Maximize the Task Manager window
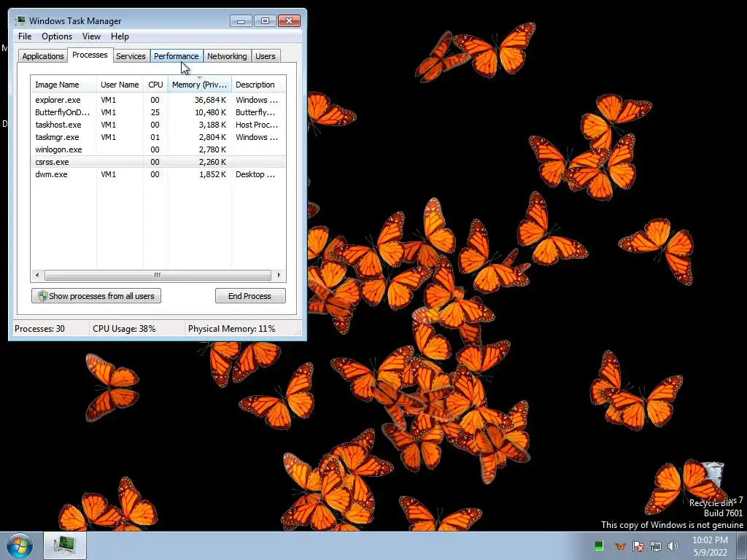 tap(265, 20)
